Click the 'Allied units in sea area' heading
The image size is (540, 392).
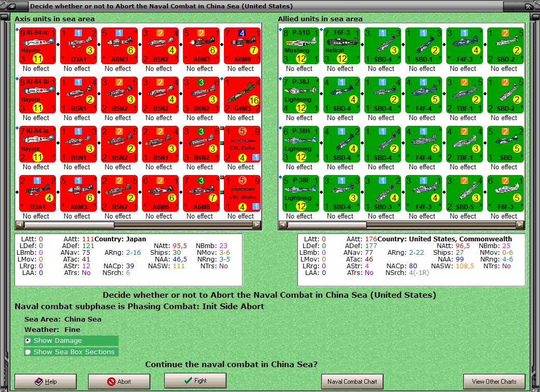[x=320, y=19]
